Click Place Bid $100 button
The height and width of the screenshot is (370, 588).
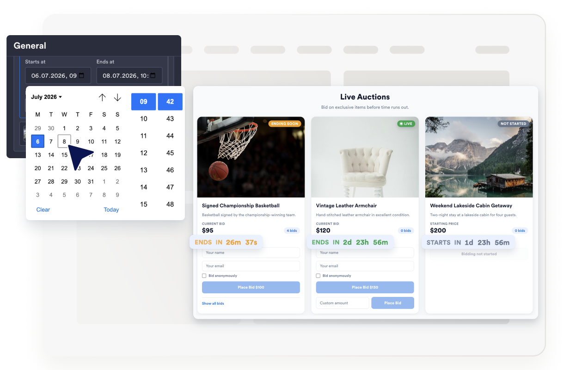click(251, 287)
